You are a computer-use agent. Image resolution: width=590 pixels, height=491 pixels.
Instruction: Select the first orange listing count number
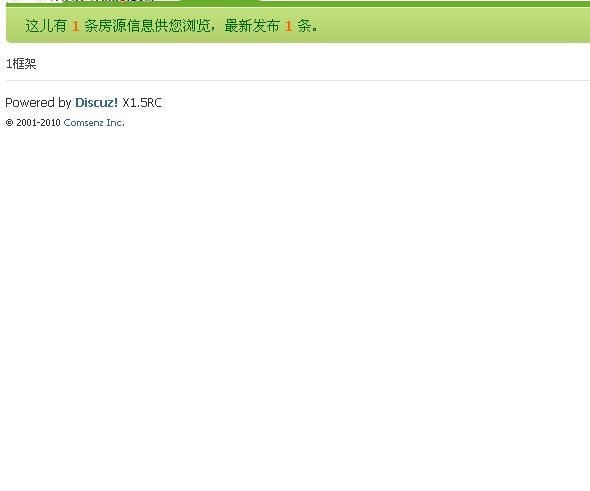pyautogui.click(x=75, y=26)
